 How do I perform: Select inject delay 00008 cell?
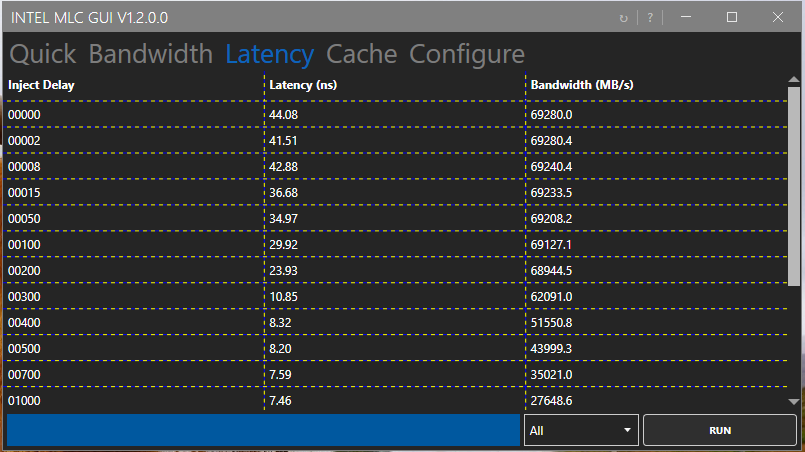point(24,167)
